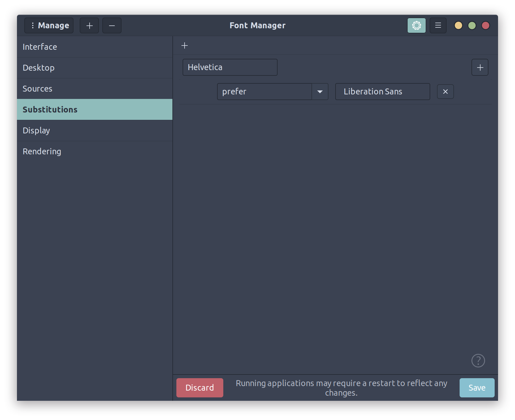Add a replacement row for Helvetica
The image size is (515, 420).
pos(480,67)
